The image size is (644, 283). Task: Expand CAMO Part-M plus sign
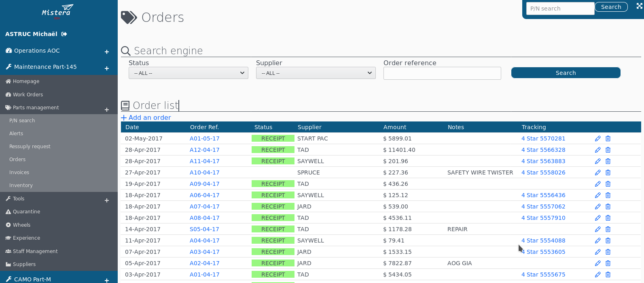107,280
